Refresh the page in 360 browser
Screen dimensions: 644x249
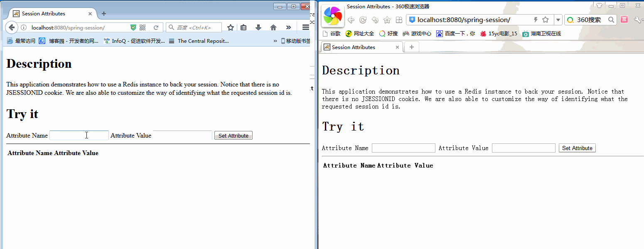pyautogui.click(x=363, y=20)
